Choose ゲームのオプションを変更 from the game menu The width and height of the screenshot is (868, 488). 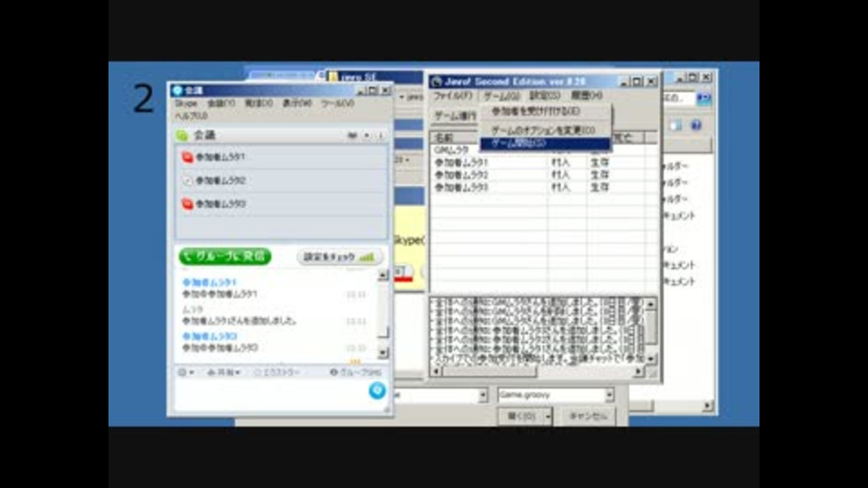click(x=544, y=130)
